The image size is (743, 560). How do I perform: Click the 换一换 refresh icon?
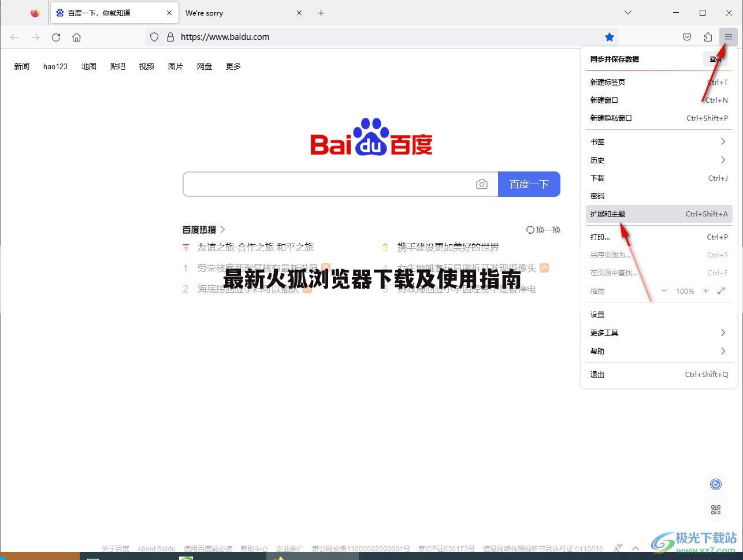[530, 230]
